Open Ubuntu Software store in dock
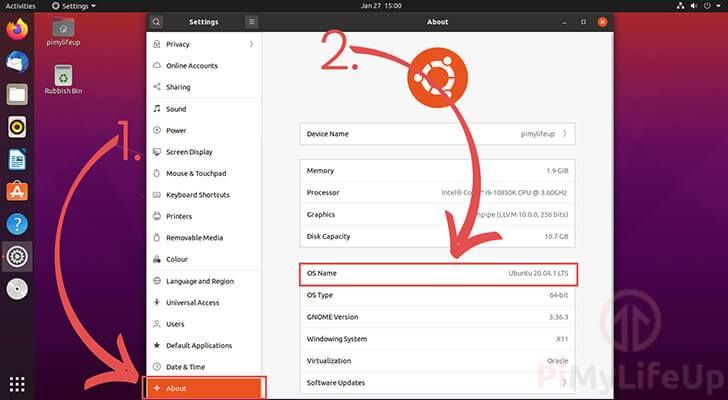The image size is (728, 400). [17, 191]
